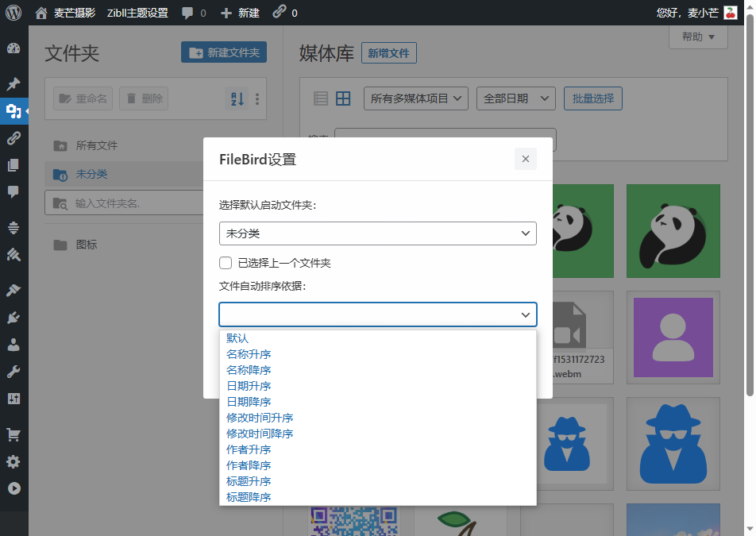
Task: Click the page vertical scrollbar
Action: point(750,205)
